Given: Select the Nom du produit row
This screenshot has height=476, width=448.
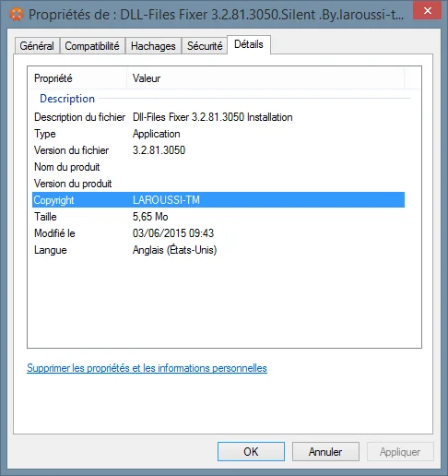Looking at the screenshot, I should (x=218, y=167).
